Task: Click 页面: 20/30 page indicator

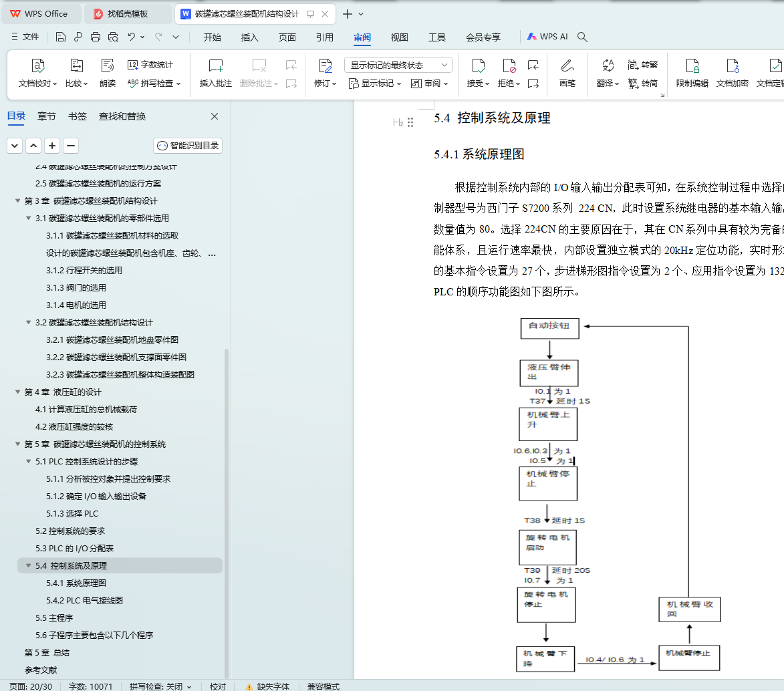Action: coord(31,686)
